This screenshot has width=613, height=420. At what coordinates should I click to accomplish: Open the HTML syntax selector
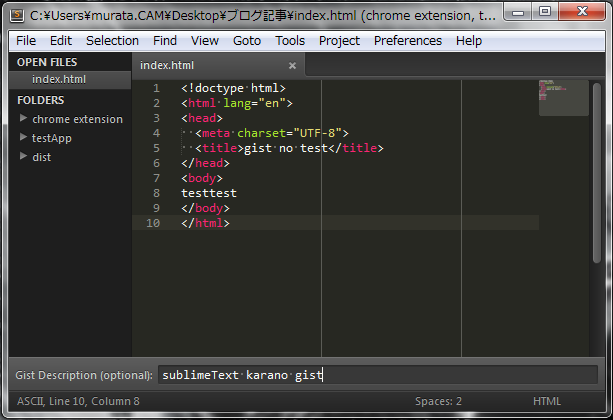point(547,401)
